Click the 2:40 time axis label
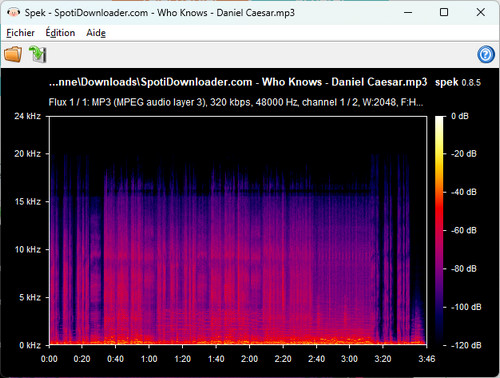 point(316,359)
